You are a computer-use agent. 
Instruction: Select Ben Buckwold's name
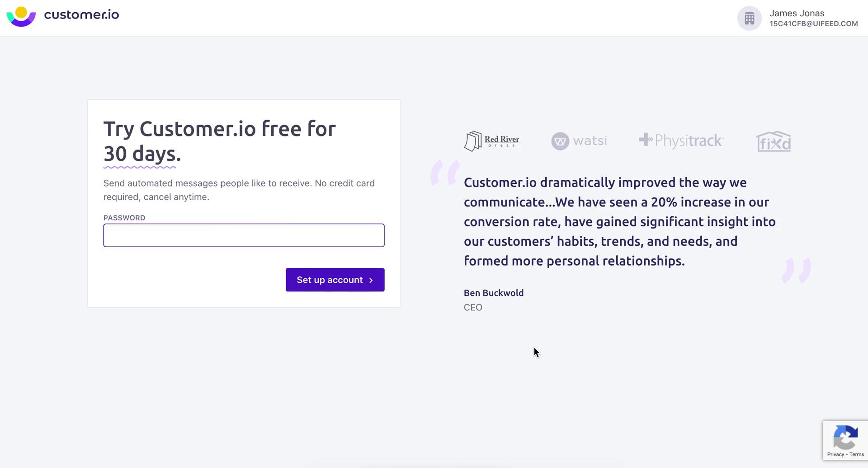tap(493, 293)
